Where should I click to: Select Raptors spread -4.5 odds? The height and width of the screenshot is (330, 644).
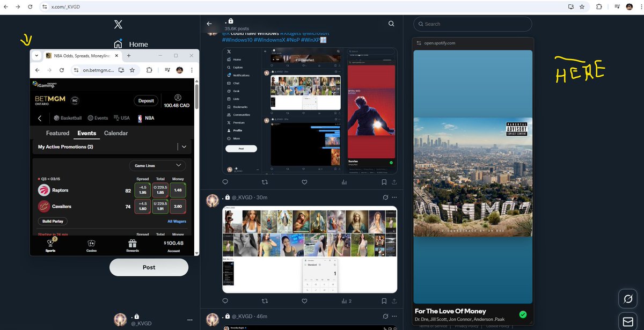[143, 190]
